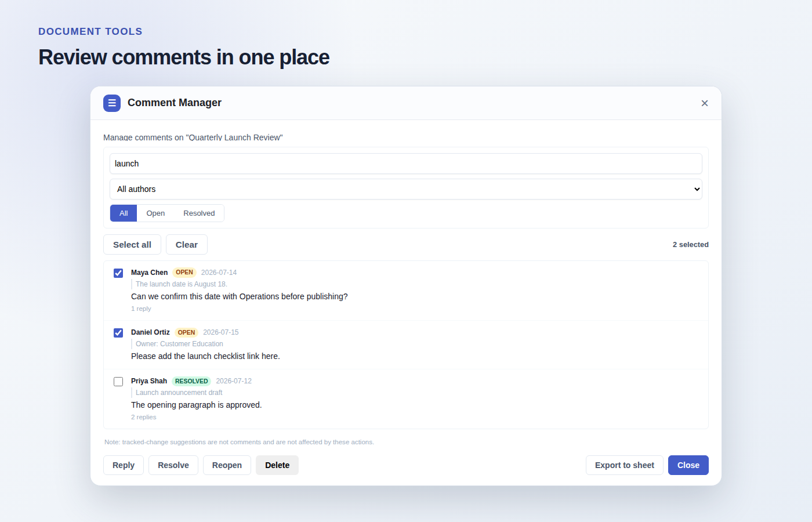Click the Resolve button
Screen dimensions: 812x522
[x=173, y=465]
